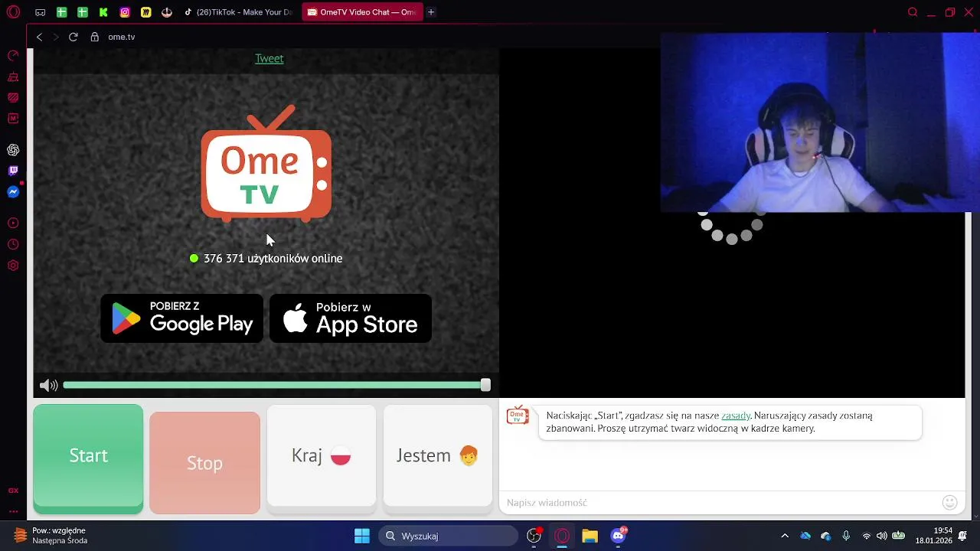980x551 pixels.
Task: Click the Wyszukaj taskbar search box
Action: click(x=449, y=536)
